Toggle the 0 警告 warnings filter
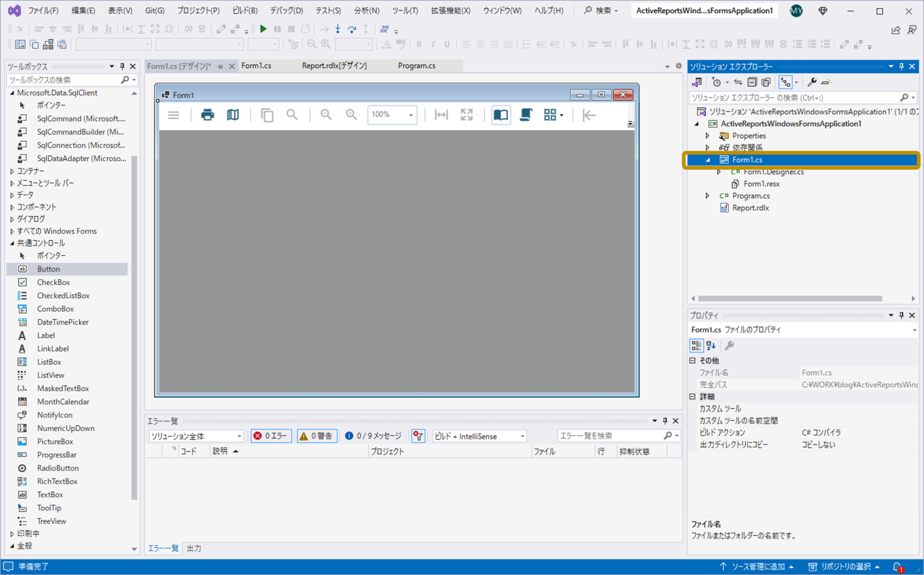Image resolution: width=924 pixels, height=575 pixels. point(317,436)
